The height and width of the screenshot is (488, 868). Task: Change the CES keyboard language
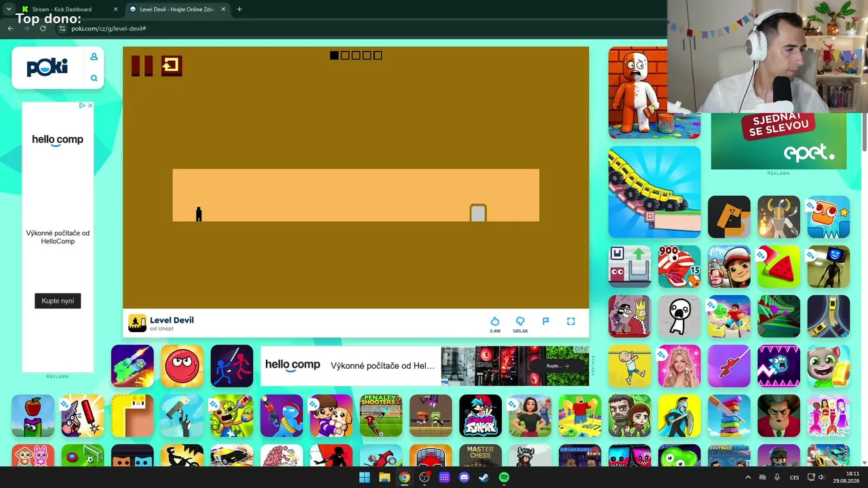794,477
